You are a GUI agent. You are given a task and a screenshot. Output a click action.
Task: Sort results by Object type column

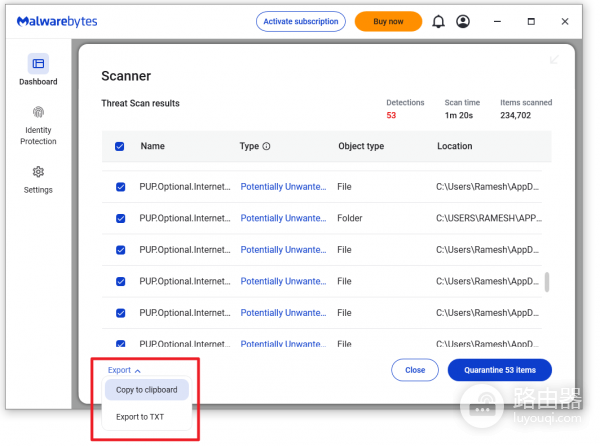click(361, 146)
